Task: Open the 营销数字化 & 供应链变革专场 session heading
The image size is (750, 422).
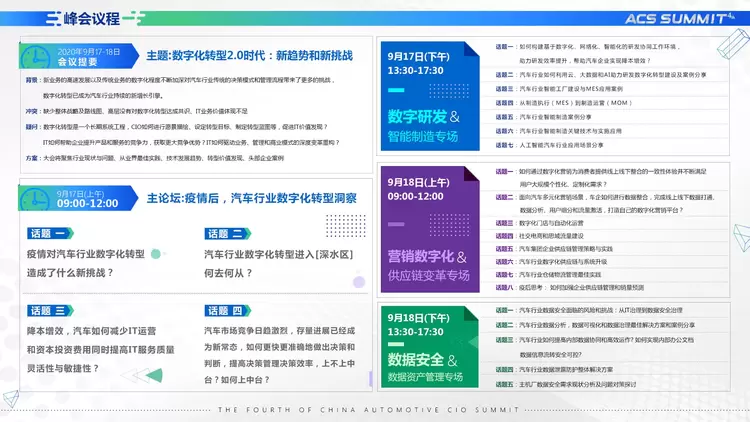Action: pyautogui.click(x=429, y=265)
